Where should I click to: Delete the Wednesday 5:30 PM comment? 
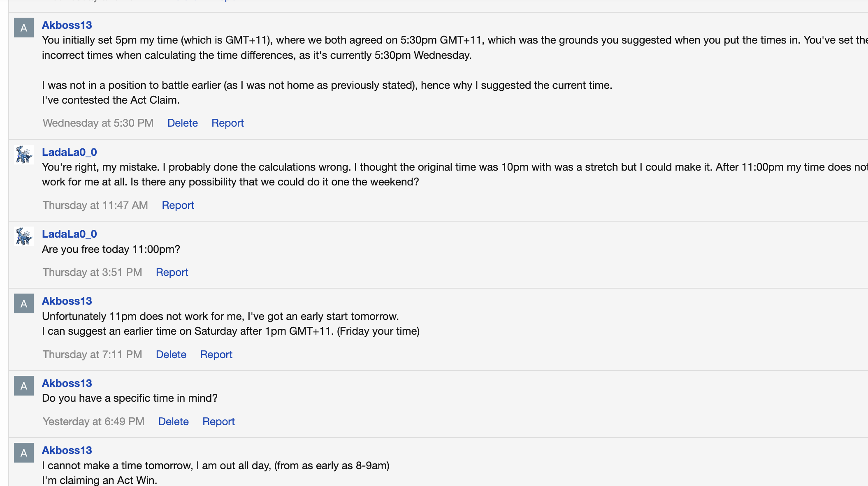182,123
